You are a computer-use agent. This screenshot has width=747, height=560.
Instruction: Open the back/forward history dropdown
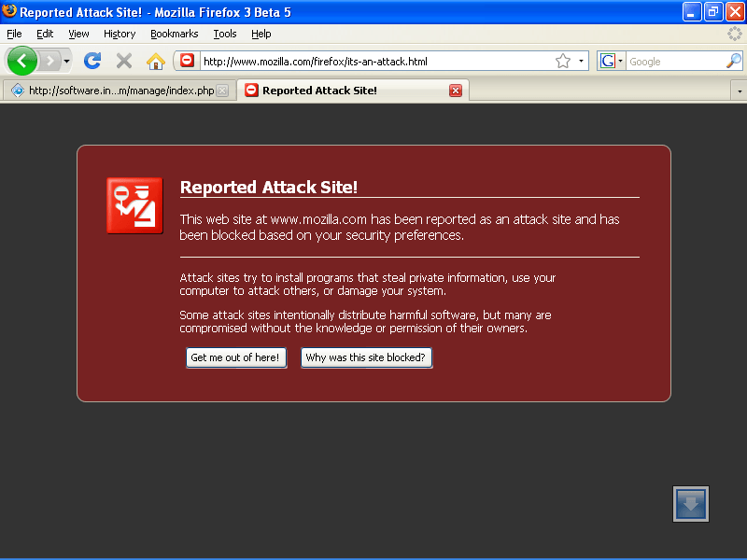point(66,61)
